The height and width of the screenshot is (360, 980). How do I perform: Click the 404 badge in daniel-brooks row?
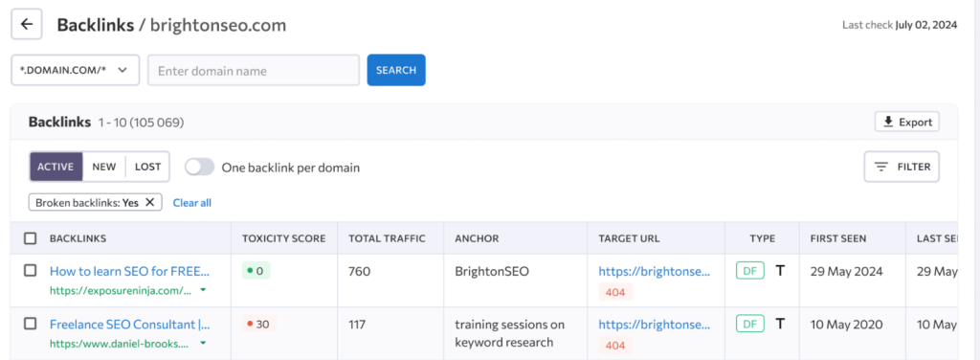tap(615, 345)
